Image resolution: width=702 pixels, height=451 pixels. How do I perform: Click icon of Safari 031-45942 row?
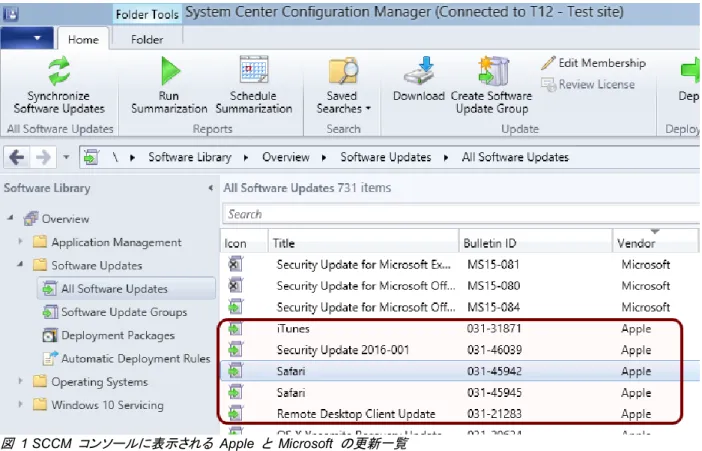coord(235,371)
